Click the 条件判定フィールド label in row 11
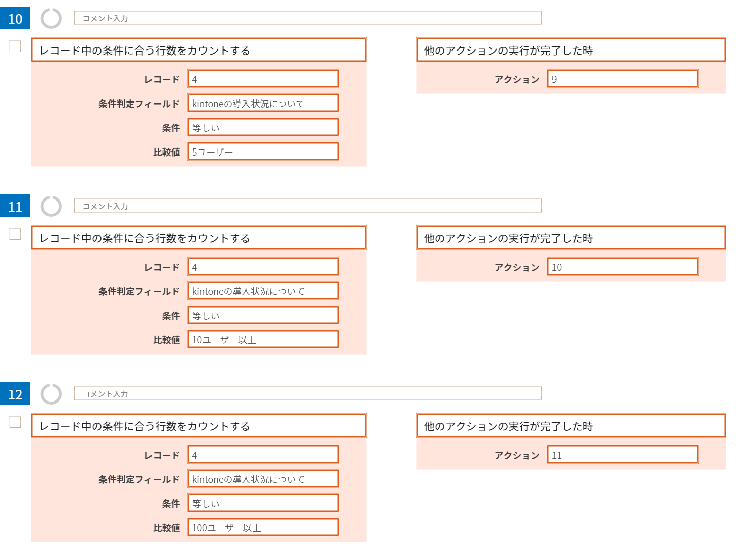Image resolution: width=756 pixels, height=551 pixels. 139,291
